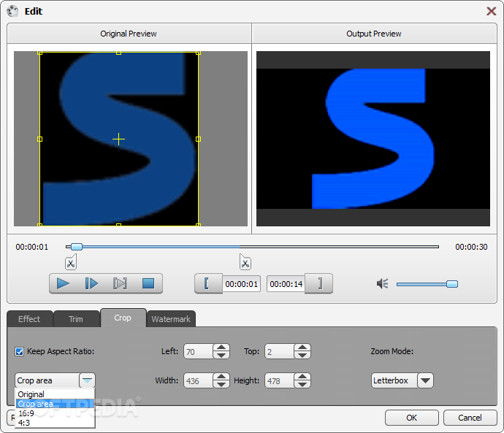
Task: Click the Left crop value field
Action: (x=199, y=352)
